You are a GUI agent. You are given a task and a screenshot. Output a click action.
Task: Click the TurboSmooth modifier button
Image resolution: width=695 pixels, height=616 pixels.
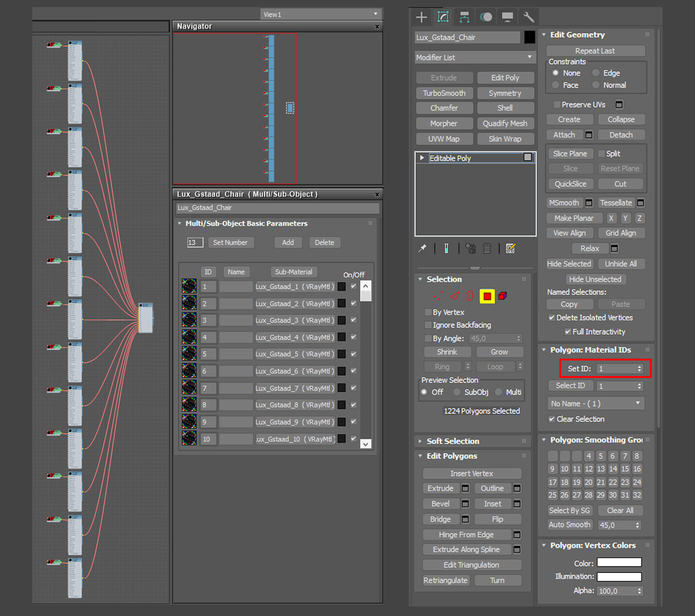[444, 93]
